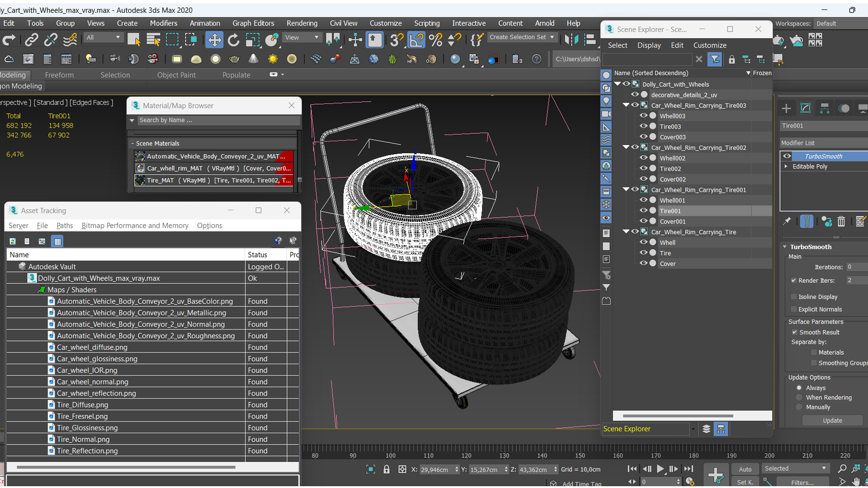Click the Select and Place icon
The image size is (868, 488).
point(272,40)
